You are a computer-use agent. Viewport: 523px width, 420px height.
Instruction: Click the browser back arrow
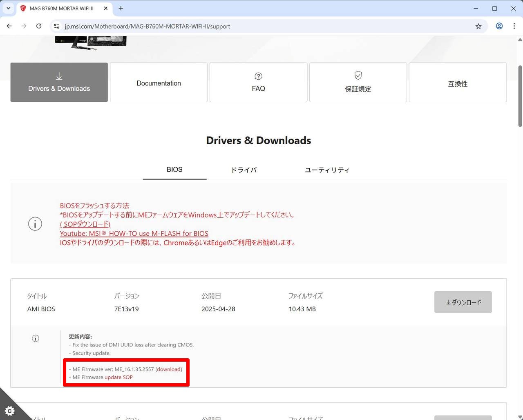(9, 26)
